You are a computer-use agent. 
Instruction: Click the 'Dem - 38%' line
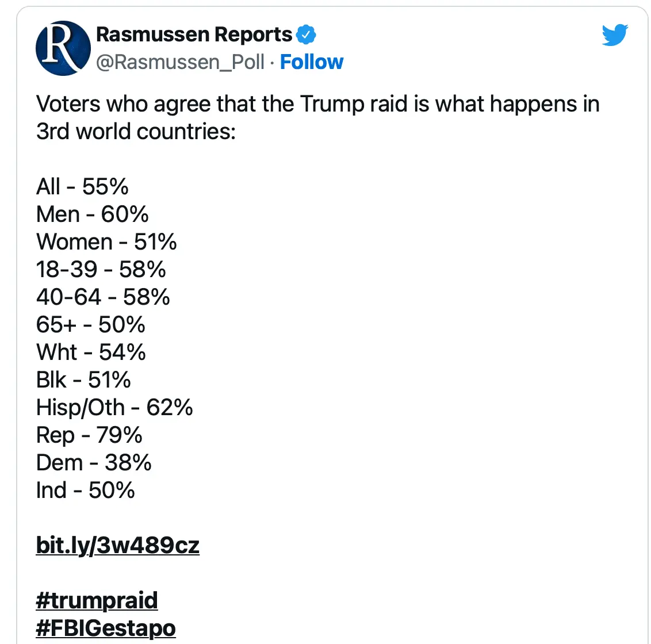coord(94,462)
